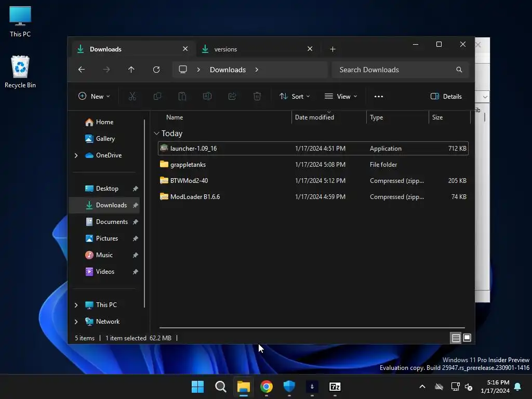This screenshot has height=399, width=532.
Task: Click the Cut scissors icon in toolbar
Action: click(x=132, y=96)
